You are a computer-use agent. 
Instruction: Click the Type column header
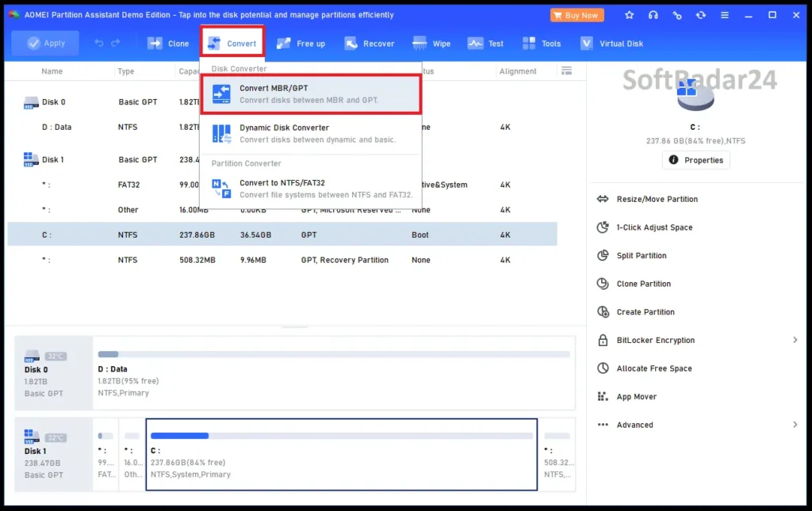tap(126, 71)
